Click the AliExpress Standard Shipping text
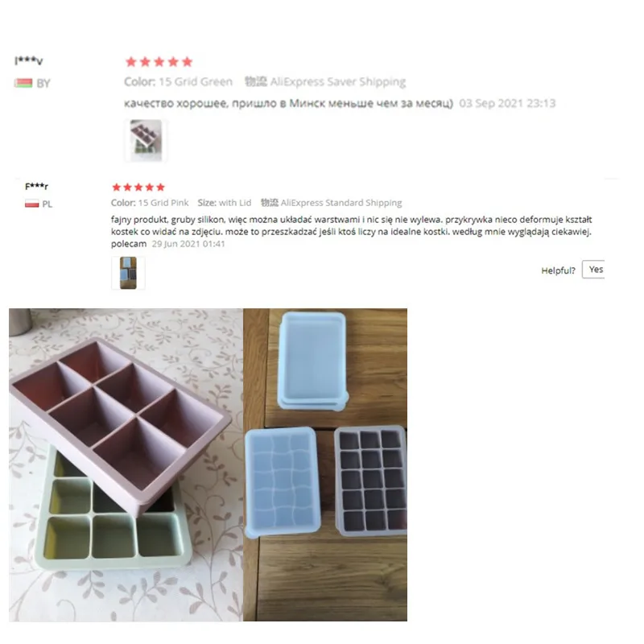This screenshot has width=644, height=644. (341, 203)
